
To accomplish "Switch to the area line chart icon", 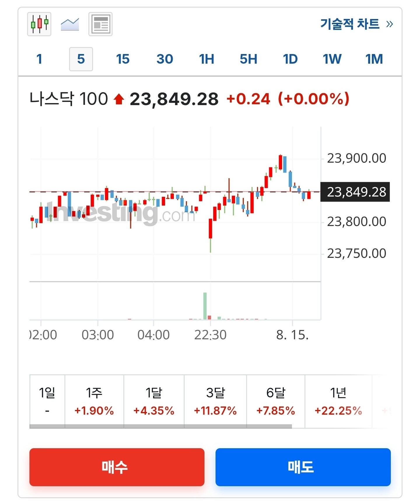I will click(x=70, y=24).
